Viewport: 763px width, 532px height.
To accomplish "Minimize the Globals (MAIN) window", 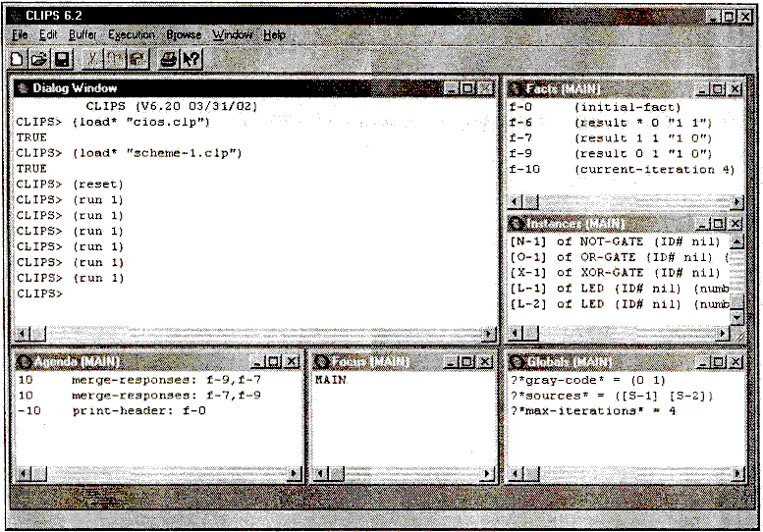I will pyautogui.click(x=703, y=362).
